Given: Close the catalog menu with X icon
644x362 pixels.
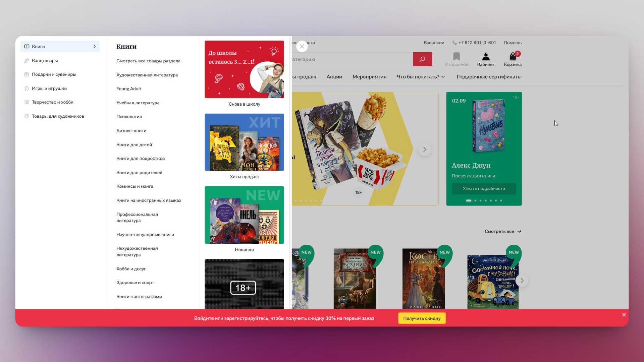Looking at the screenshot, I should 302,46.
